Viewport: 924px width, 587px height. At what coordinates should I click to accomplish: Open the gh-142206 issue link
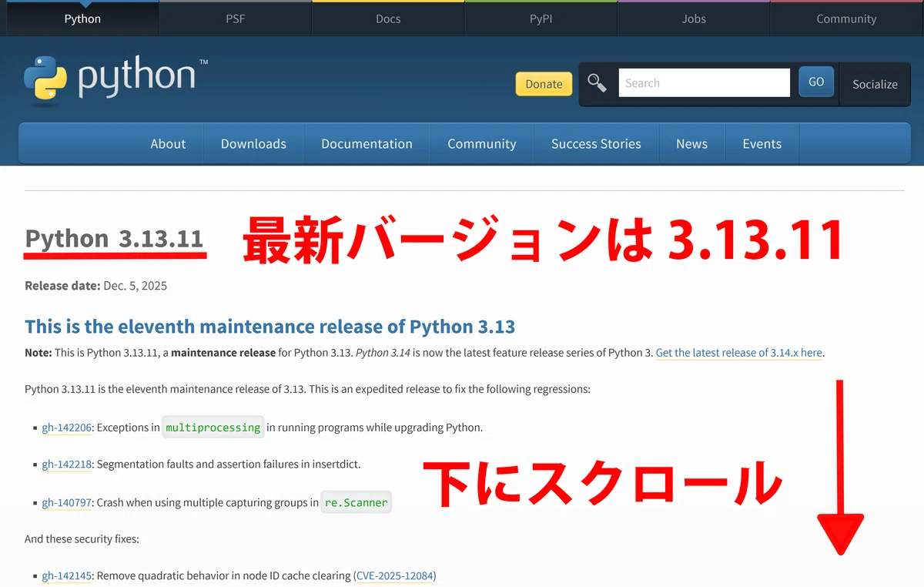(67, 427)
